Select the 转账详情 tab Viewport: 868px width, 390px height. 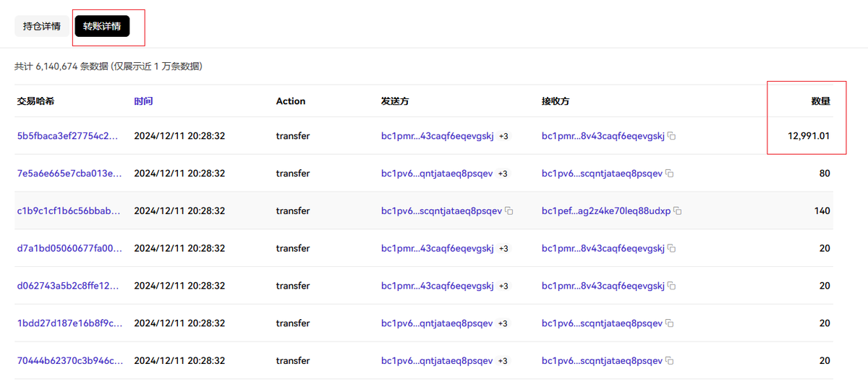(102, 26)
